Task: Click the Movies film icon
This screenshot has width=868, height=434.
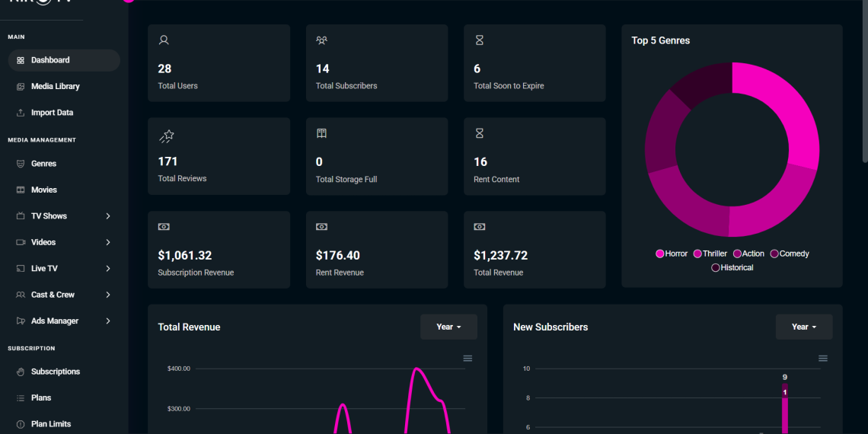Action: click(21, 190)
